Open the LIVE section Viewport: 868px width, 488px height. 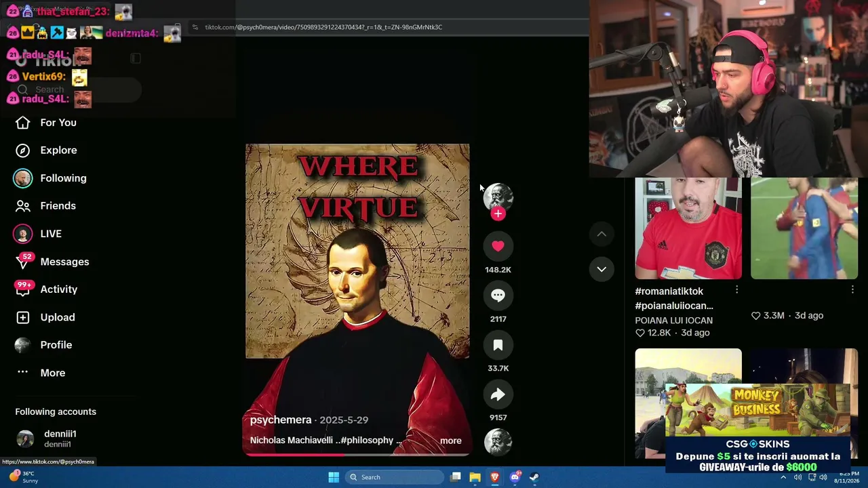38,234
